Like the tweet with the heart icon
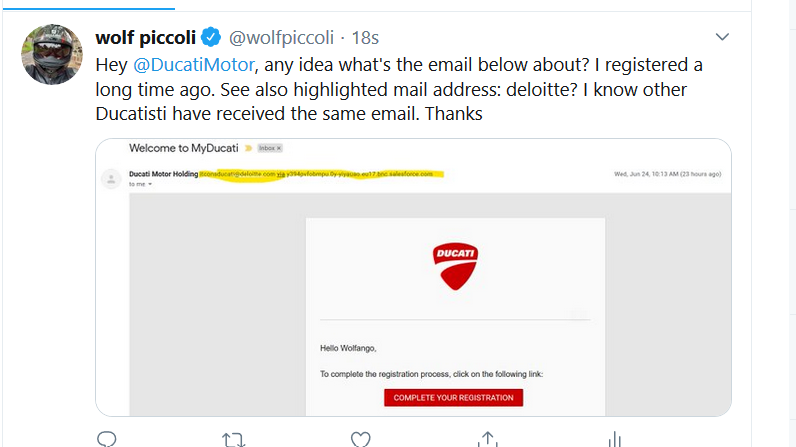 (x=361, y=439)
